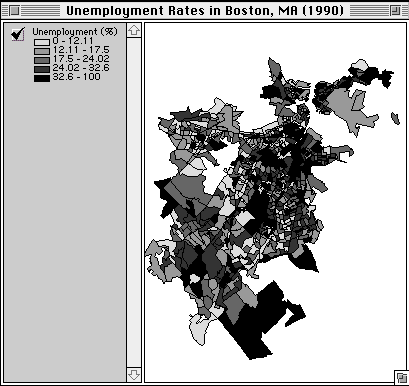Click the Unemployment (%) theme title
This screenshot has width=409, height=386.
coord(75,32)
